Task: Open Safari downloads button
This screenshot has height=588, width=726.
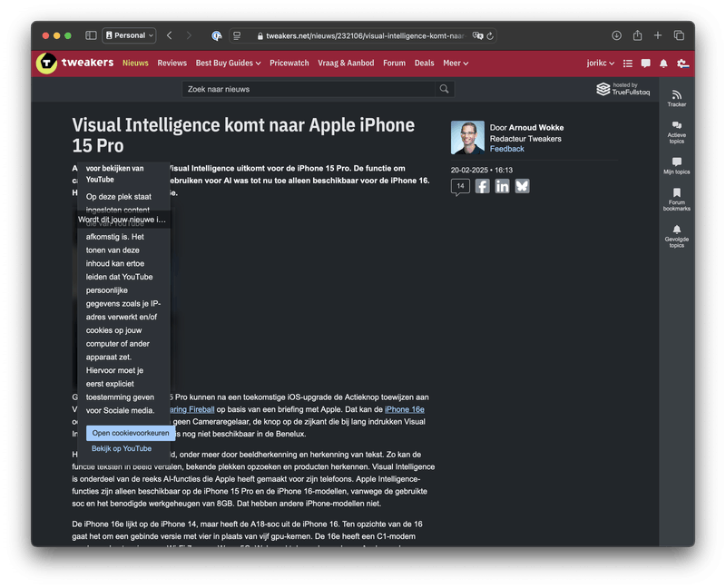Action: 616,35
